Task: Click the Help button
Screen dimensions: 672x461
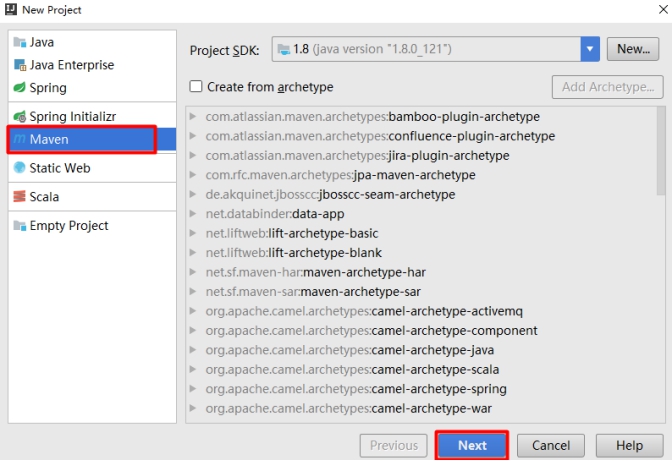Action: (x=630, y=446)
